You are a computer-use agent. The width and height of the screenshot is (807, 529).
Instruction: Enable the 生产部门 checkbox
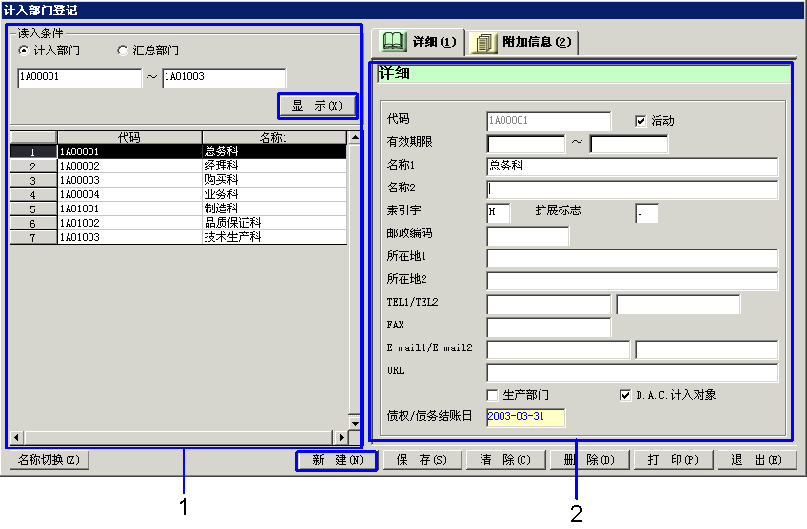(x=492, y=395)
